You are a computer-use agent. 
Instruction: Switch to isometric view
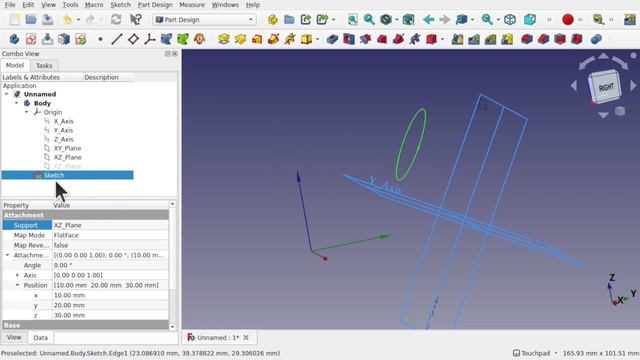coord(510,19)
